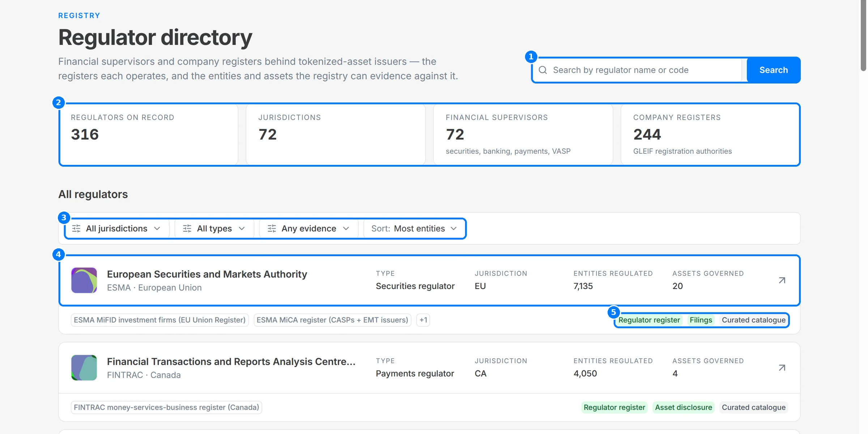Click ESMA's entities regulated value 7,135
This screenshot has height=434, width=868.
pos(583,286)
